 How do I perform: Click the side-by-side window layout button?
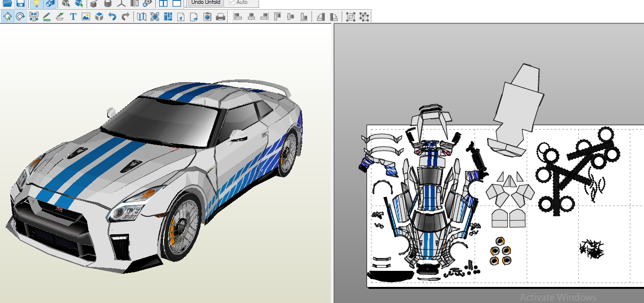164,4
